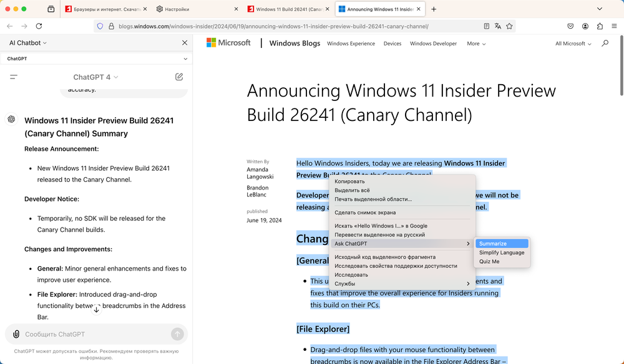
Task: Open Windows Experience nav link
Action: click(351, 44)
